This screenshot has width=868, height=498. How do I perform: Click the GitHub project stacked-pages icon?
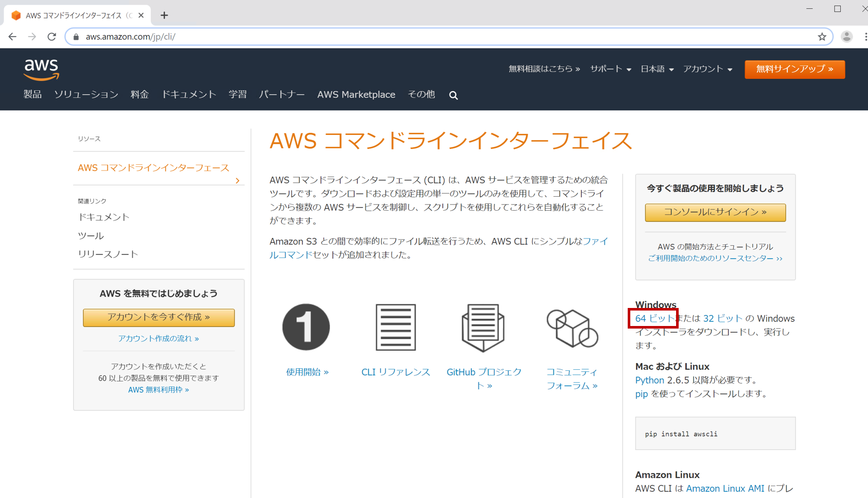[483, 328]
